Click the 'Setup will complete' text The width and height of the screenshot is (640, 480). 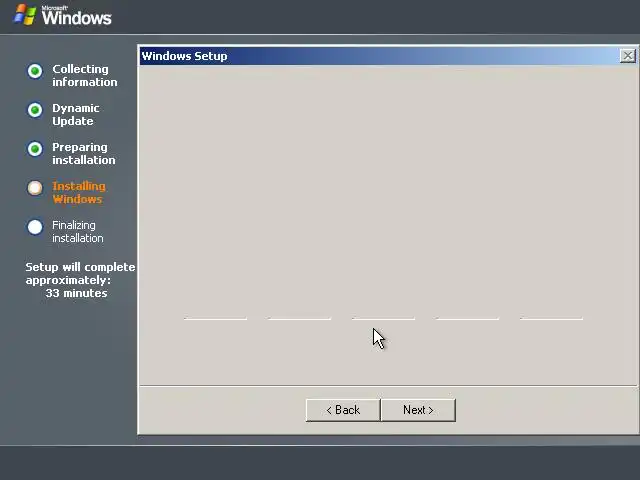(80, 267)
